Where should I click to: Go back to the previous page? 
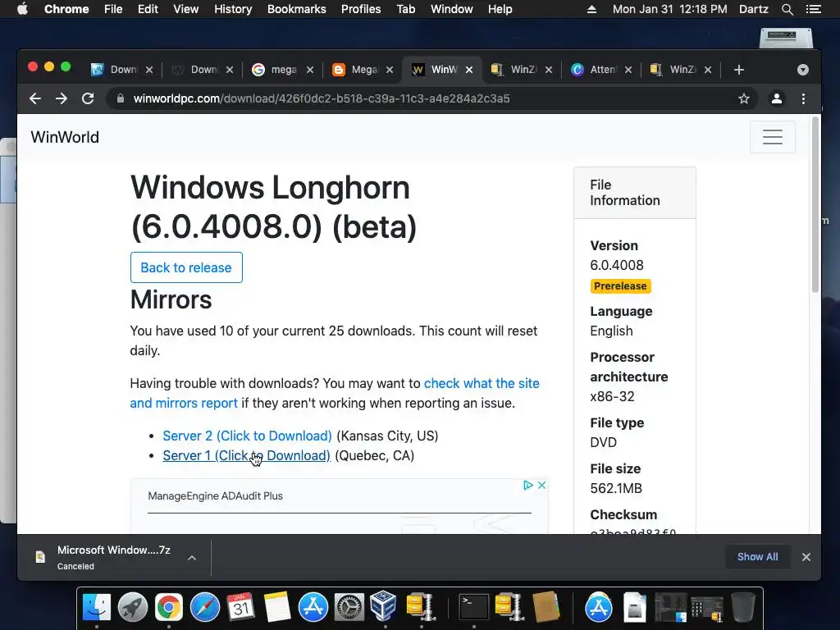coord(35,98)
